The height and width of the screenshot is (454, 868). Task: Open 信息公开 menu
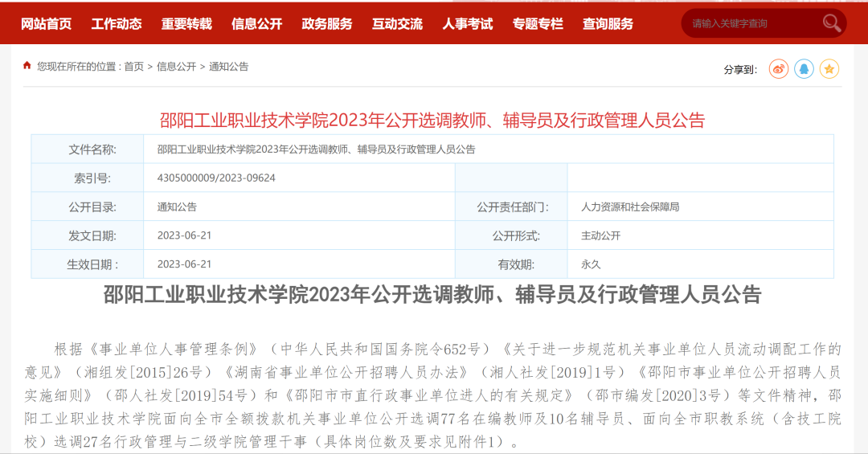[257, 24]
